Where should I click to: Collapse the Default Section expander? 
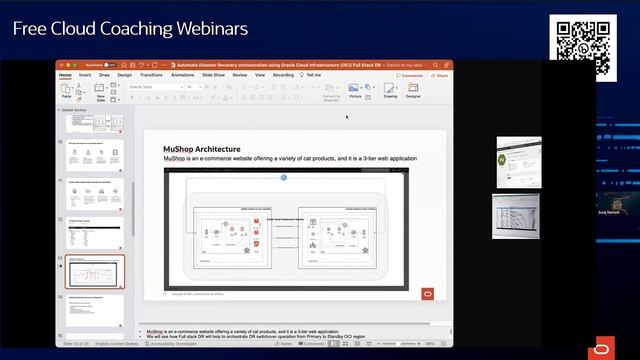point(59,110)
